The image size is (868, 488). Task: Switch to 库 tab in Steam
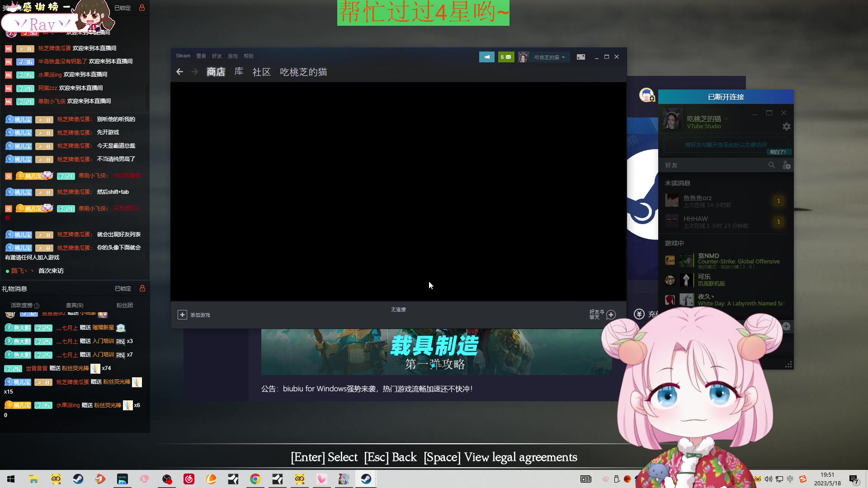click(239, 72)
